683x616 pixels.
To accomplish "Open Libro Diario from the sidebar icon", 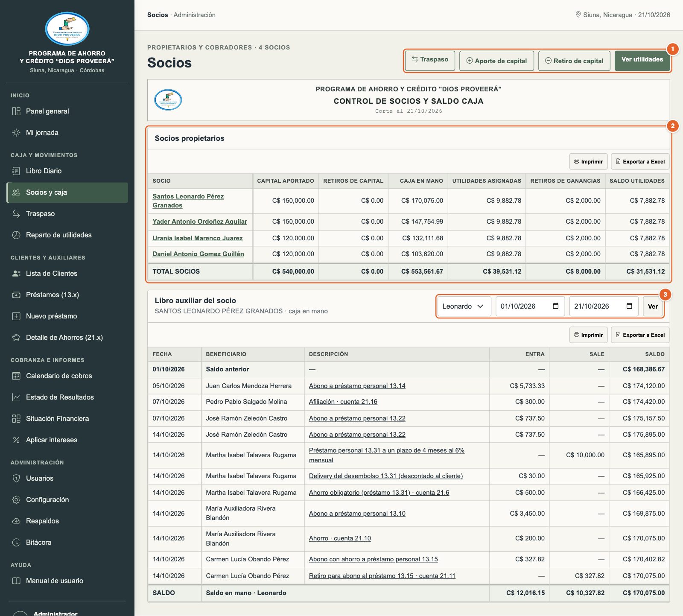I will point(16,171).
